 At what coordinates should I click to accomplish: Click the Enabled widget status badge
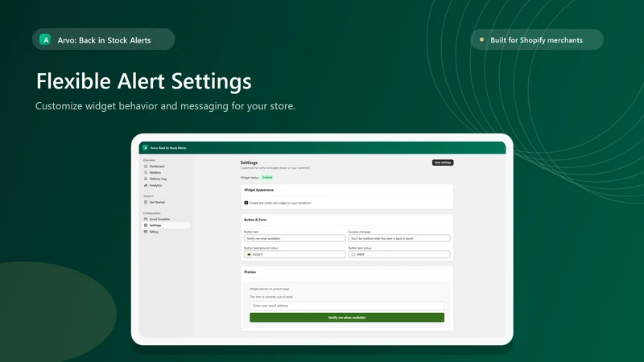point(267,177)
